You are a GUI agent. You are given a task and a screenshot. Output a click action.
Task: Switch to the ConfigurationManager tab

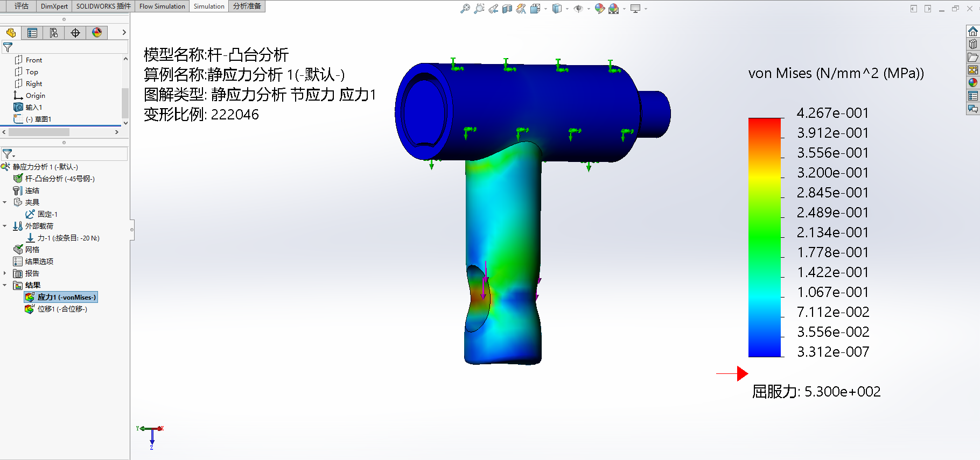(x=54, y=33)
